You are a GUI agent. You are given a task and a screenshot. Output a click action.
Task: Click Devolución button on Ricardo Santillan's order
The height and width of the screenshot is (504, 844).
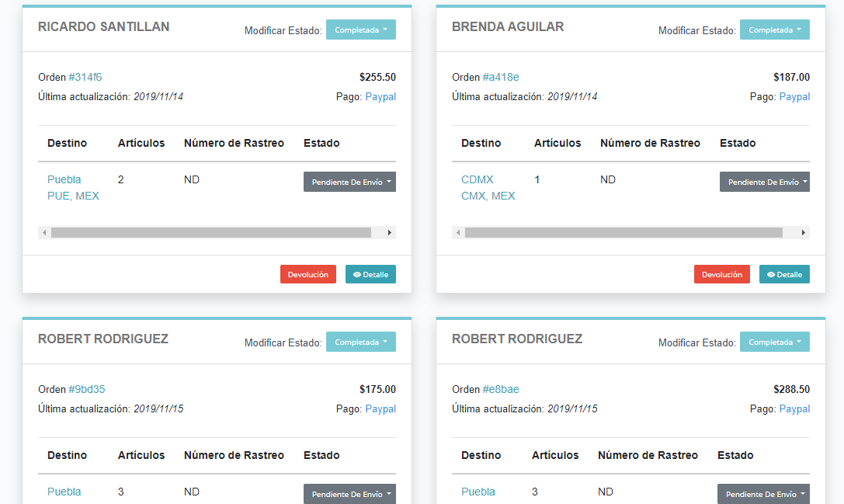coord(308,274)
